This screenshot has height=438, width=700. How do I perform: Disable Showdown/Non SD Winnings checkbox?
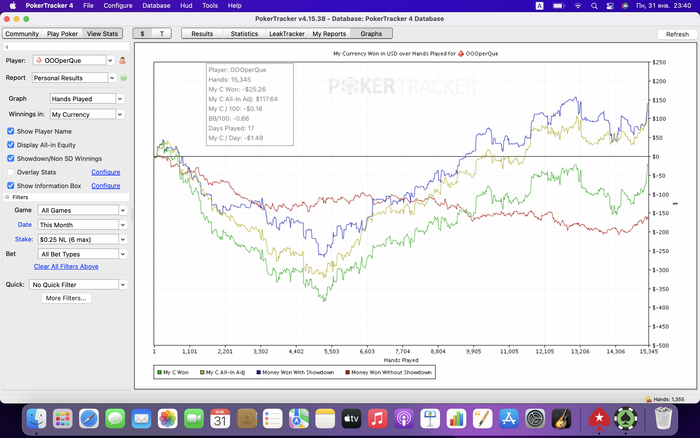coord(10,158)
